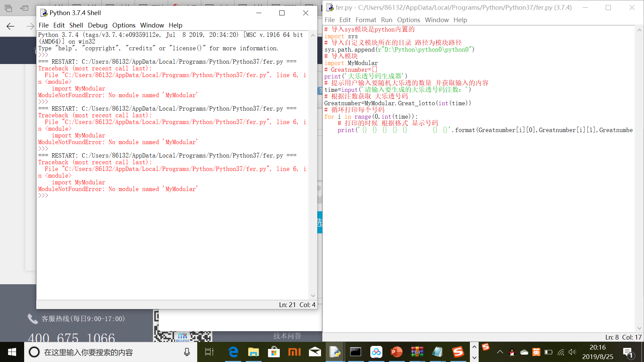Click Python Shell vertical scrollbar up arrow
The image size is (644, 362).
tap(313, 35)
